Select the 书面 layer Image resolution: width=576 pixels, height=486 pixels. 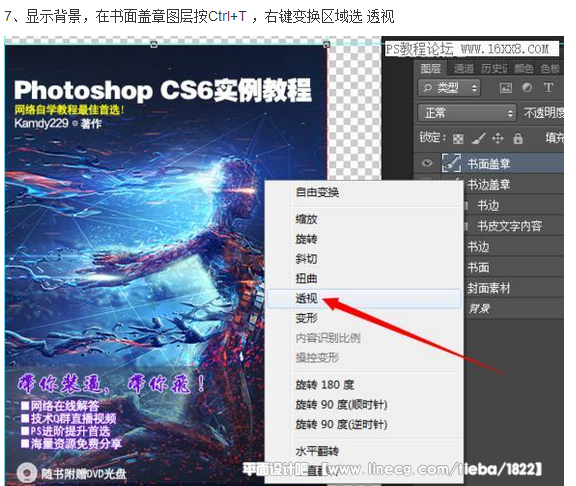click(478, 267)
